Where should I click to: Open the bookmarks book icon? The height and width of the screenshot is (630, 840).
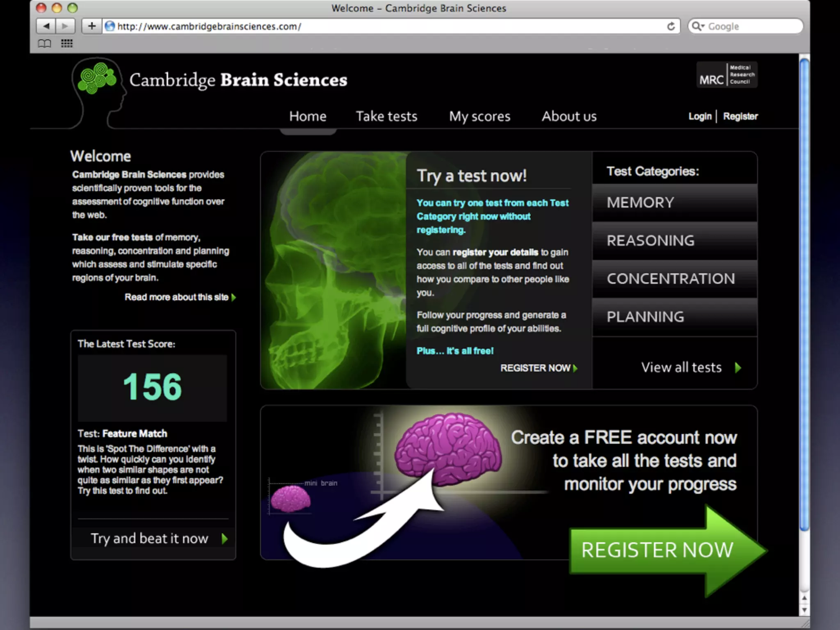pyautogui.click(x=44, y=43)
